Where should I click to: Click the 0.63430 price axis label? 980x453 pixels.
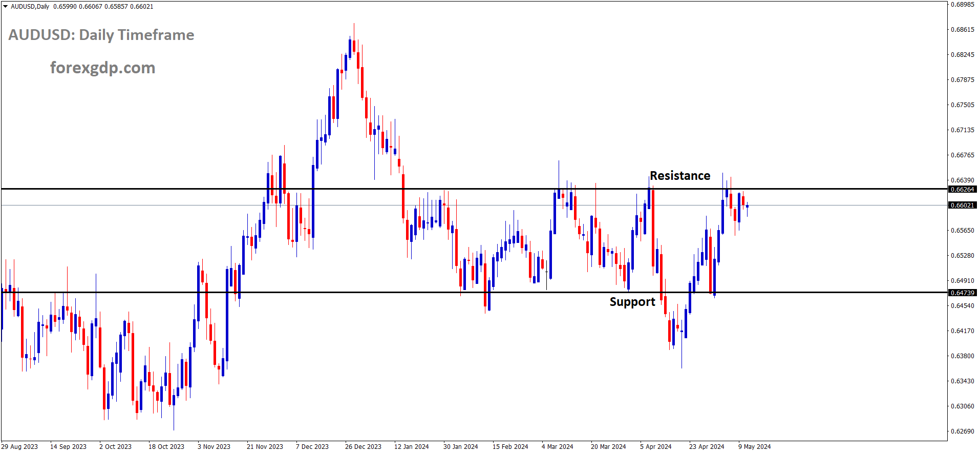(963, 381)
